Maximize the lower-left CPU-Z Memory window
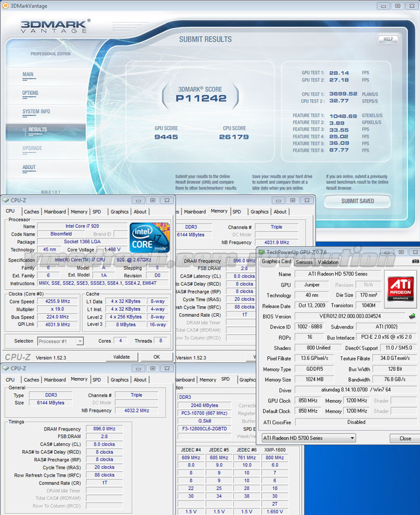The height and width of the screenshot is (515, 420). click(153, 369)
